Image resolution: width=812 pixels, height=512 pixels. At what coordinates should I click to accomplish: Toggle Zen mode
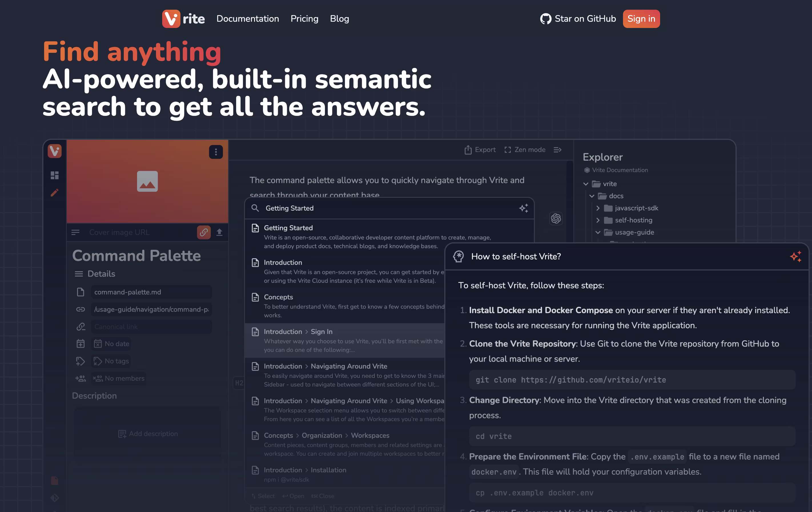pos(525,150)
